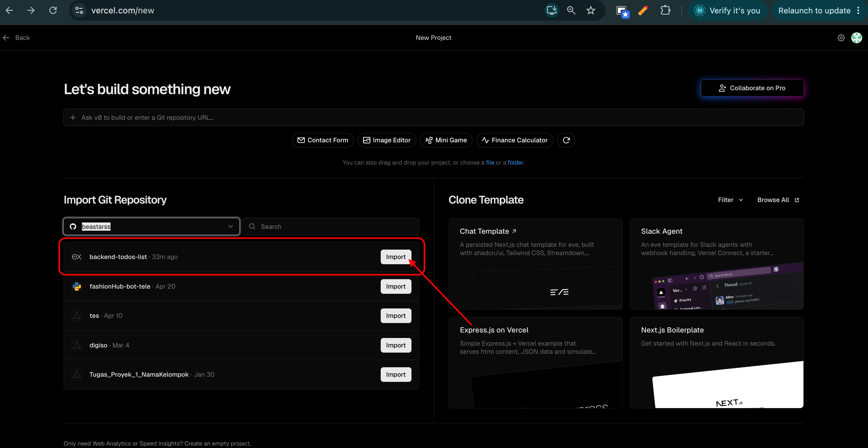Image resolution: width=868 pixels, height=448 pixels.
Task: Expand the beastarss Git account dropdown
Action: pyautogui.click(x=152, y=226)
